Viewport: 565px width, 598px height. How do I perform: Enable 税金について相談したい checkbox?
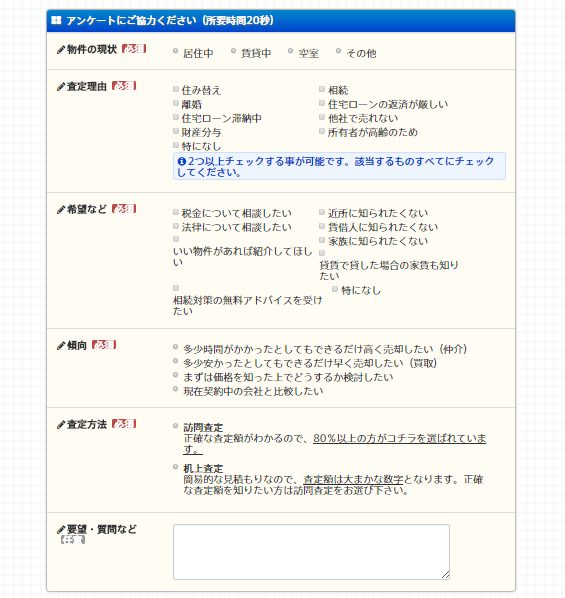pos(176,212)
